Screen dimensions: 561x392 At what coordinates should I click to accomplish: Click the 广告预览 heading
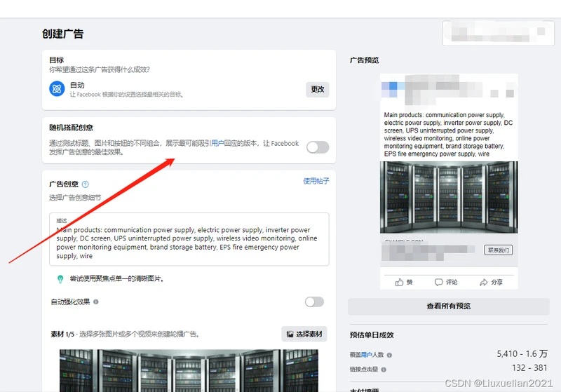coord(364,60)
